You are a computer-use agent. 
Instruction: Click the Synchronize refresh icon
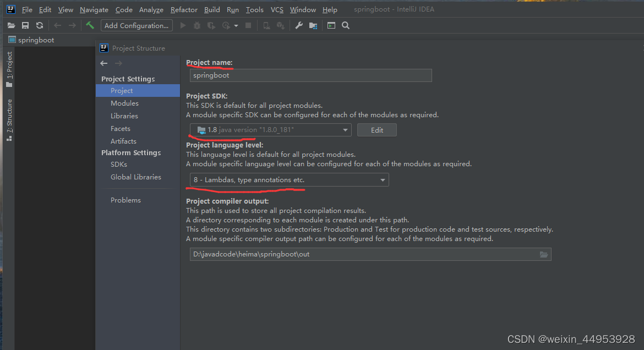click(x=40, y=25)
